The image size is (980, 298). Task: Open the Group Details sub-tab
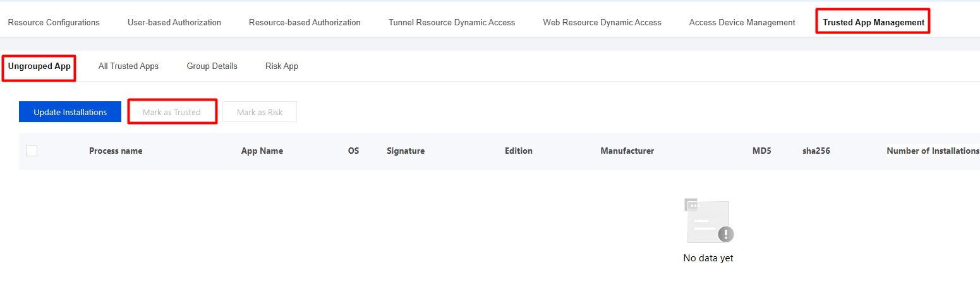pos(212,66)
